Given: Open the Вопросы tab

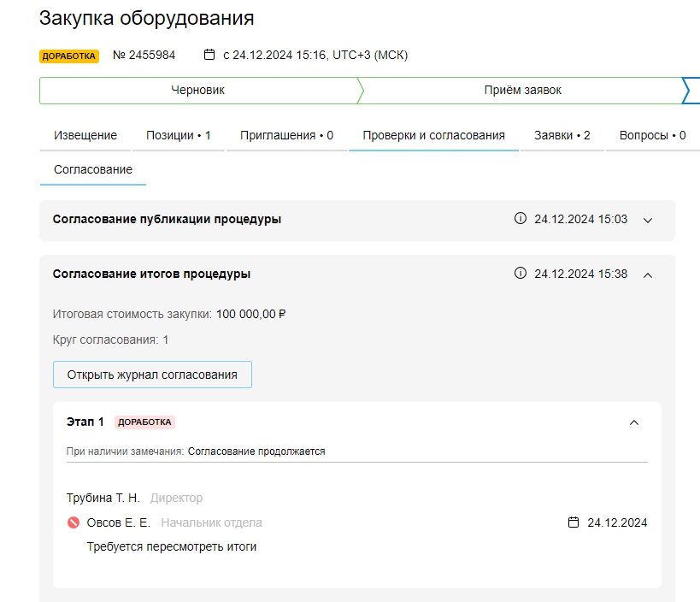Looking at the screenshot, I should tap(652, 135).
